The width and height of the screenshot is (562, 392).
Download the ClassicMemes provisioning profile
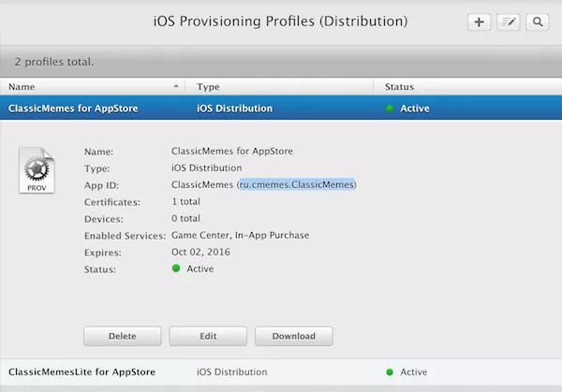[293, 336]
